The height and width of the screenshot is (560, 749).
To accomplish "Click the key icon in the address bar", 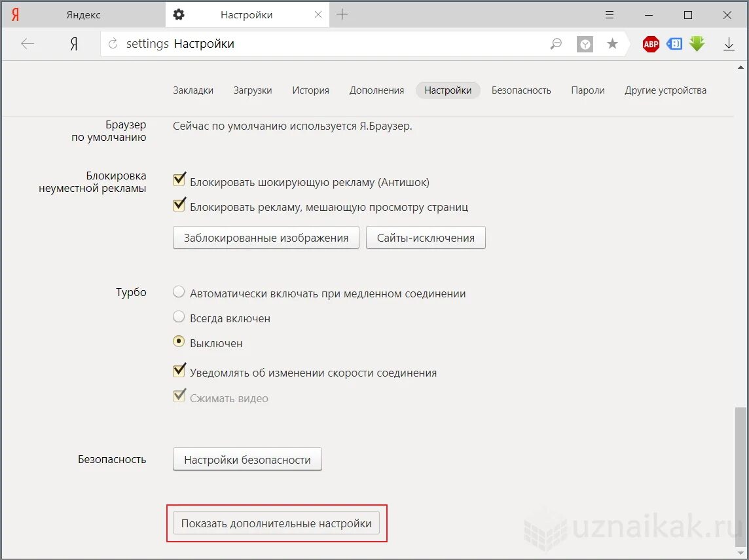I will coord(556,45).
